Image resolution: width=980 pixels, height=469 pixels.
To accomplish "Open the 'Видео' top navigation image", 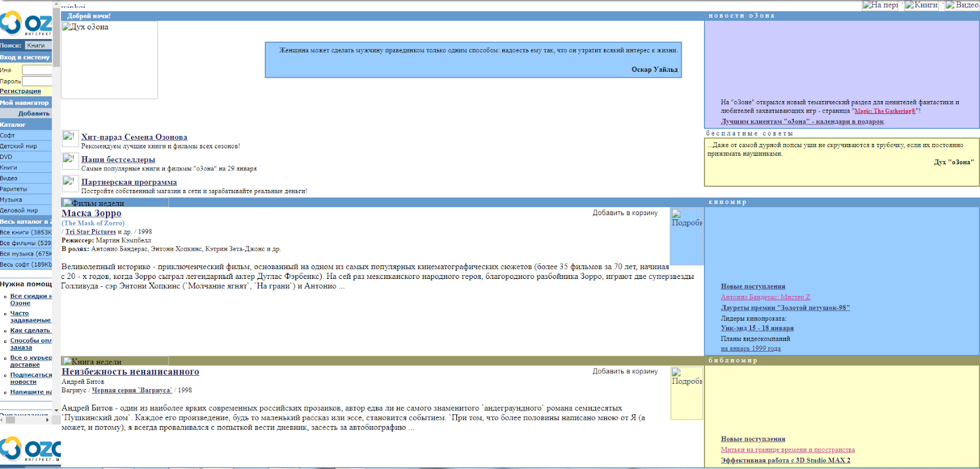I will pyautogui.click(x=962, y=5).
